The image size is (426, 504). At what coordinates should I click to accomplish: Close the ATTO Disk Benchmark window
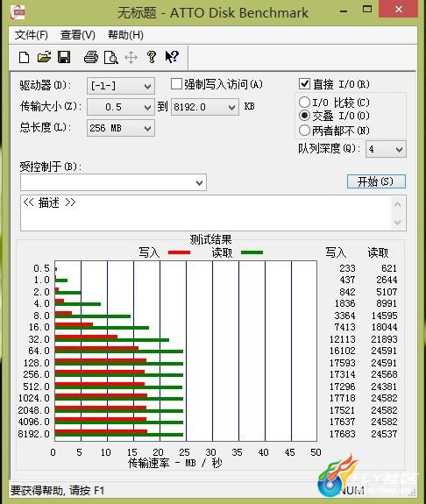point(399,10)
